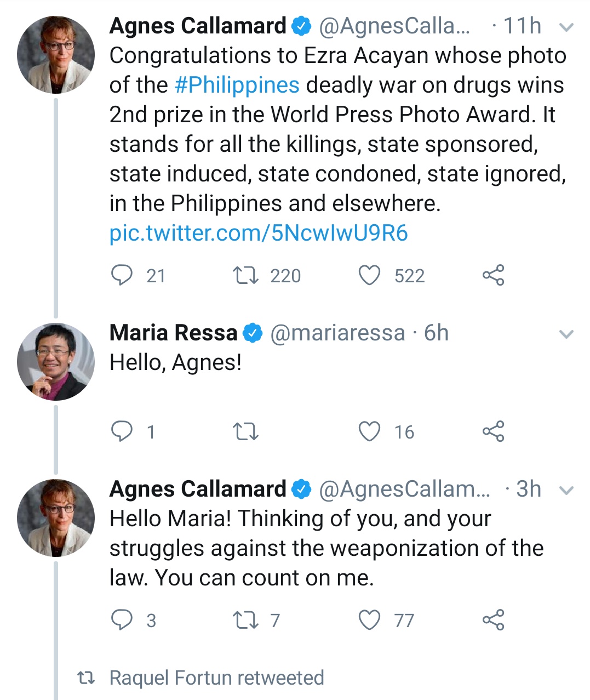Reply to the World Press Photo tweet
590x700 pixels.
click(x=122, y=275)
